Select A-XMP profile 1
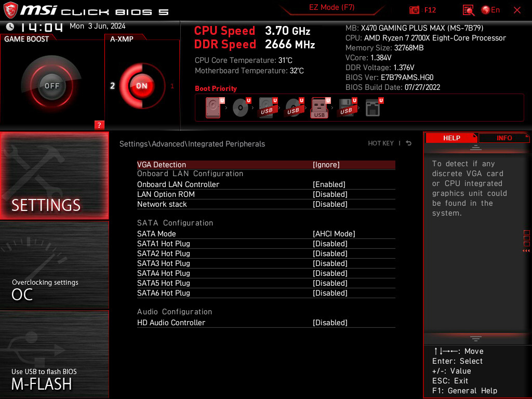 [172, 86]
